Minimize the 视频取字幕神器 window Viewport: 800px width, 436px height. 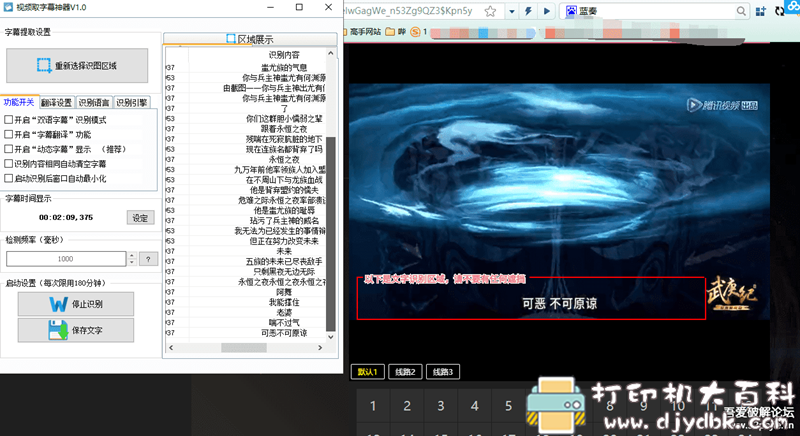270,7
